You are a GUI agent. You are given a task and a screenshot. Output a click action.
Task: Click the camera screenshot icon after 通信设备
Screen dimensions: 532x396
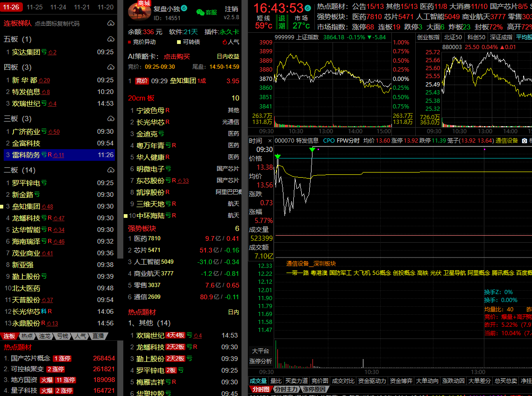click(x=525, y=141)
